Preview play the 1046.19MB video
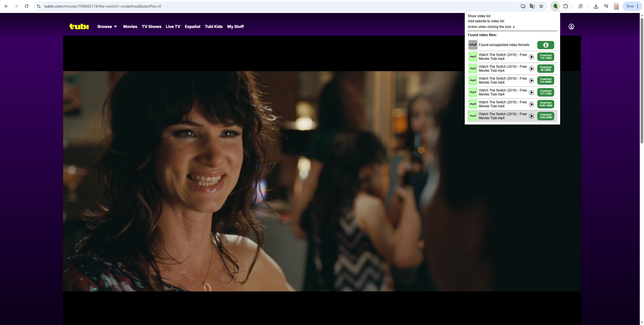644x325 pixels. (x=531, y=104)
